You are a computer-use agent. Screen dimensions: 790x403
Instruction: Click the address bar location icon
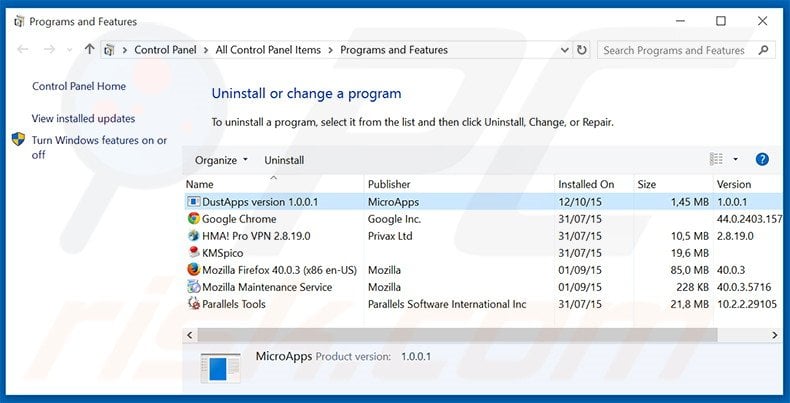tap(109, 50)
